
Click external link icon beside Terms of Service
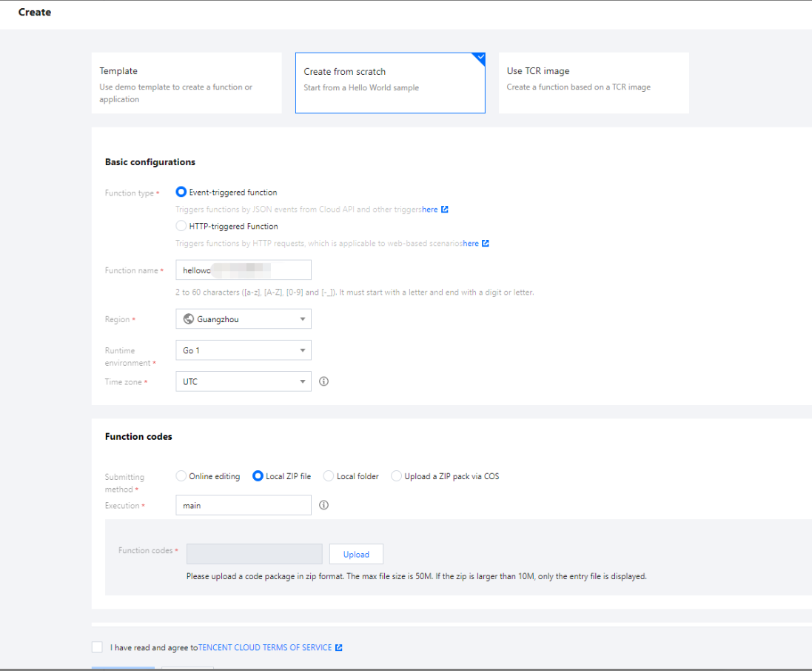coord(339,648)
